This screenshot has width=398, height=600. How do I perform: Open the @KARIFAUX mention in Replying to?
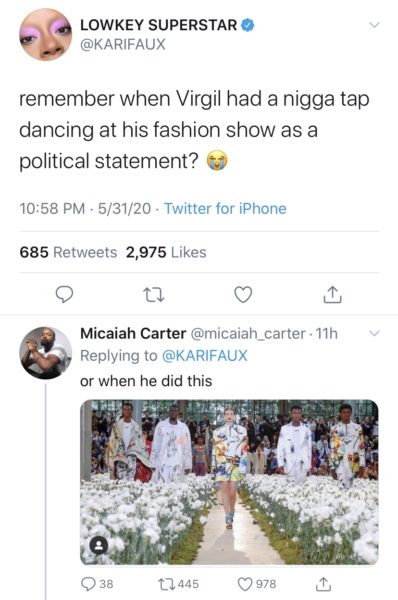point(205,355)
